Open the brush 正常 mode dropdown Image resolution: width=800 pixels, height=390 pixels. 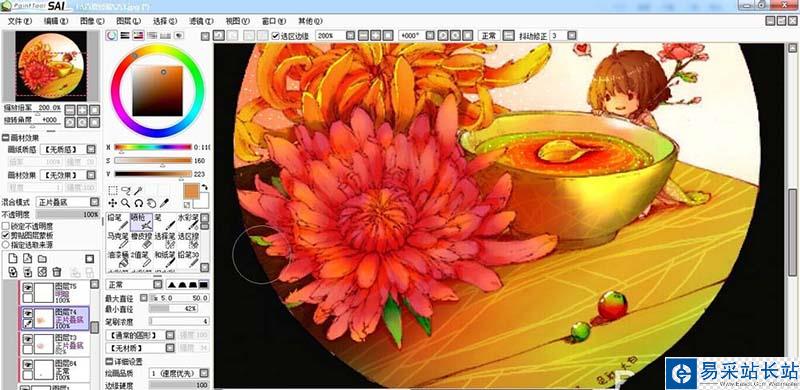coord(159,284)
